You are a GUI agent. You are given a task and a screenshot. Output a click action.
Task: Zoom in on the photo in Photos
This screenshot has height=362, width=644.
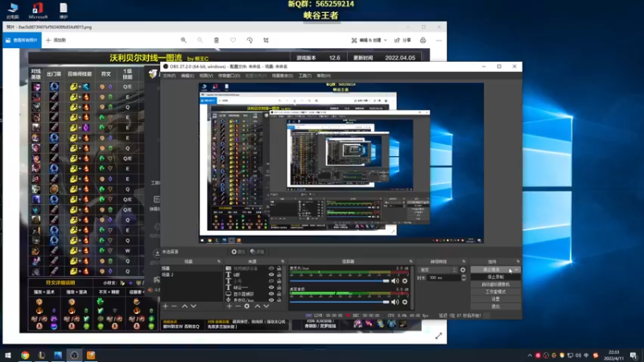tap(184, 40)
